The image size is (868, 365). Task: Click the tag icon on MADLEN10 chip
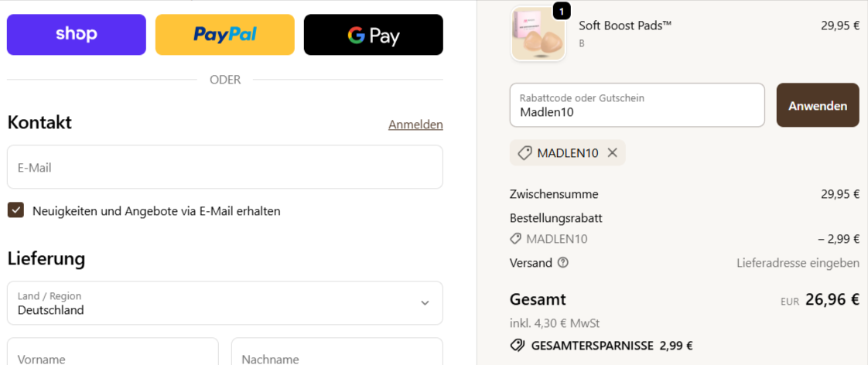(x=525, y=153)
